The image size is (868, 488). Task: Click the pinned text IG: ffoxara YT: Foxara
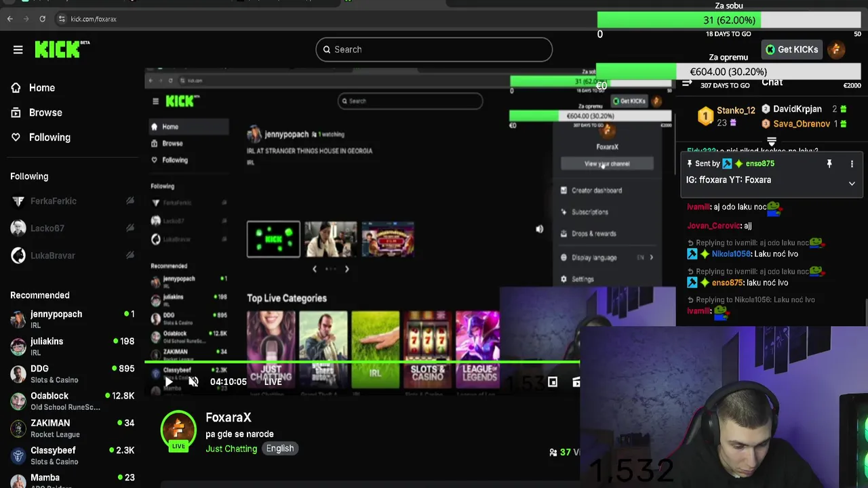pyautogui.click(x=728, y=180)
